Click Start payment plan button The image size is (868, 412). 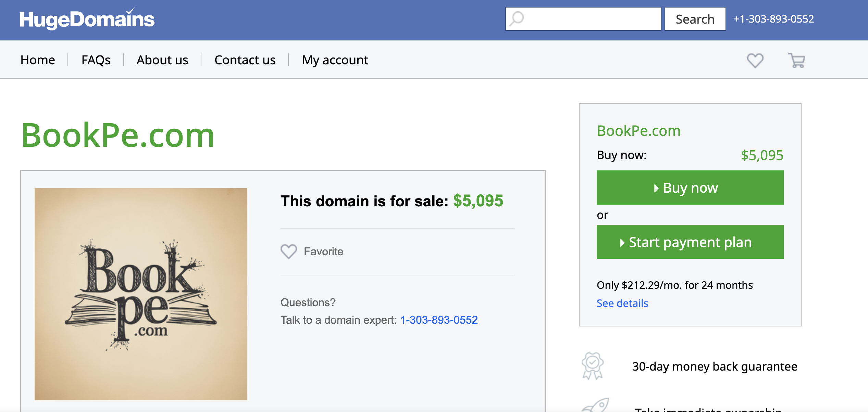pos(690,242)
